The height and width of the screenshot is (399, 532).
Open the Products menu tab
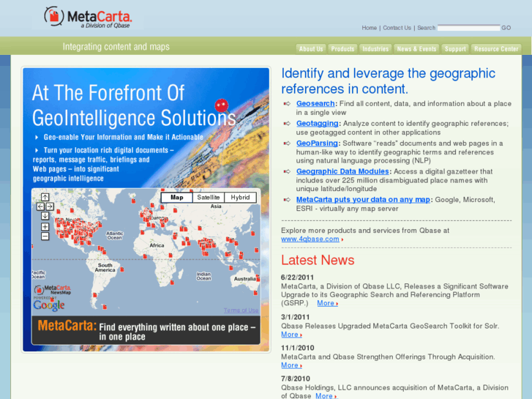point(342,49)
